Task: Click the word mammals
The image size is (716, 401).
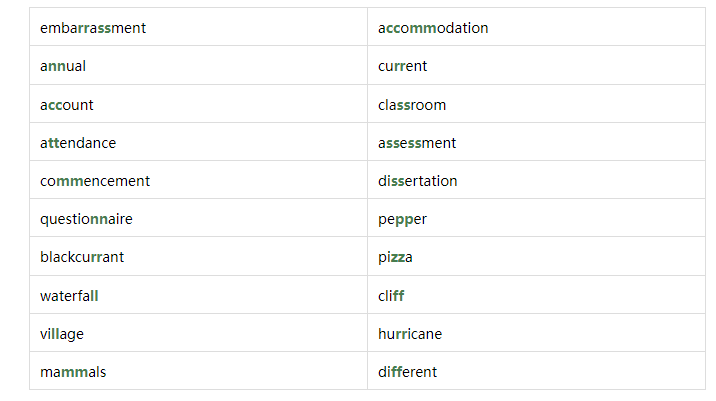Action: (73, 372)
